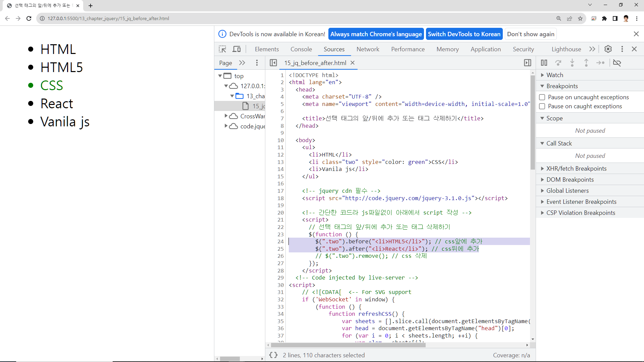Image resolution: width=644 pixels, height=362 pixels.
Task: Click the inspect element picker icon
Action: pyautogui.click(x=222, y=49)
